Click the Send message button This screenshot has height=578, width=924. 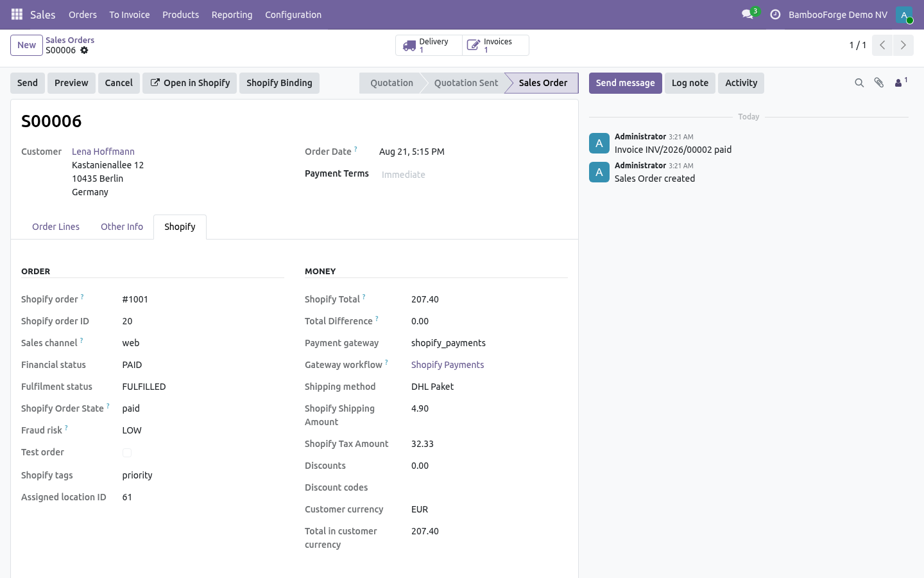[x=626, y=83]
